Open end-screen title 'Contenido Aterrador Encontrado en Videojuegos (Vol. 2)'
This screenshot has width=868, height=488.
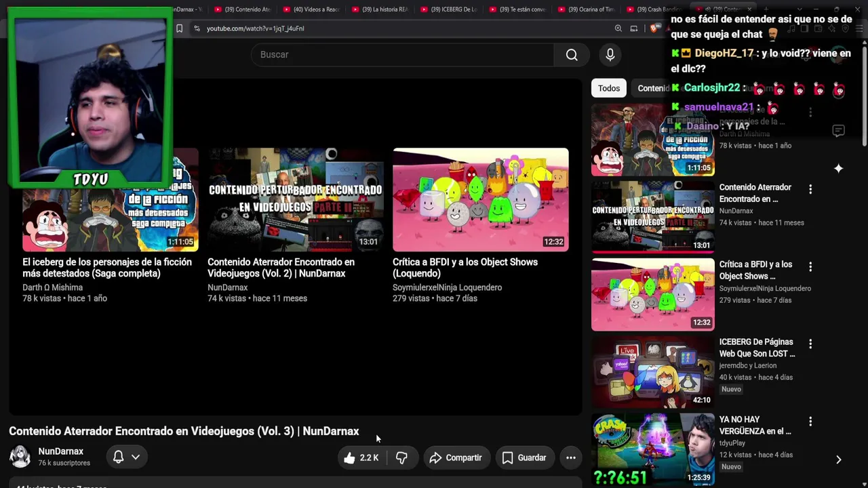[281, 268]
